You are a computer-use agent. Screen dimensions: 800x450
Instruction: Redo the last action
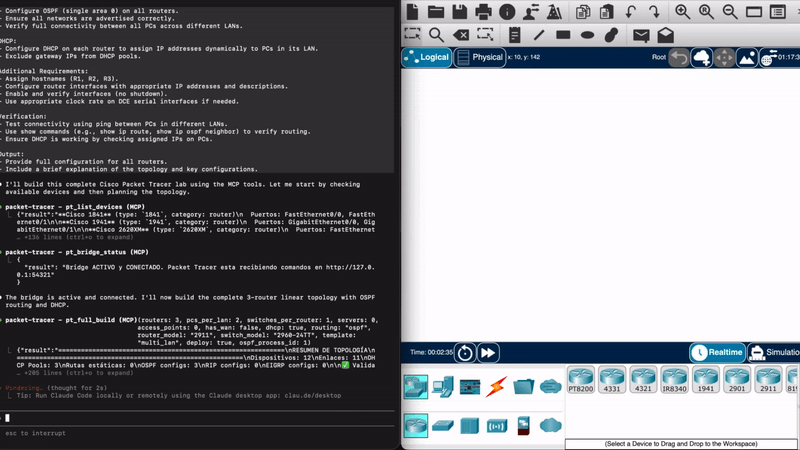654,11
